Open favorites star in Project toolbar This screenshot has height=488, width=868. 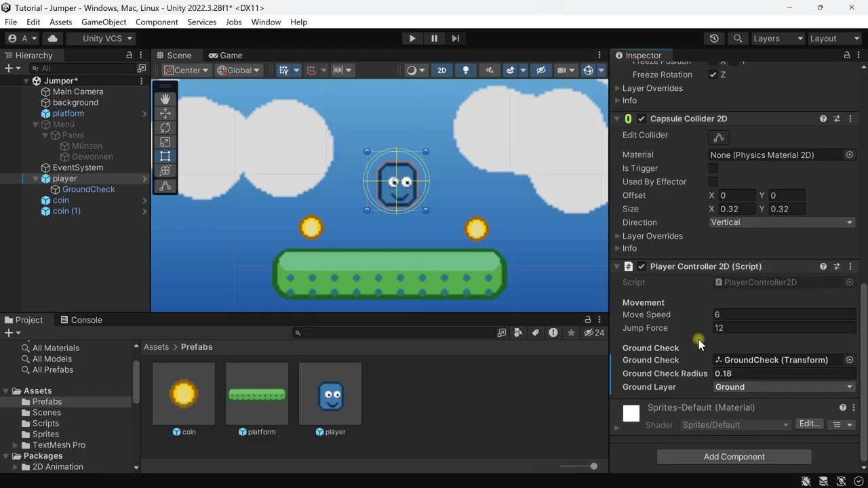point(571,333)
